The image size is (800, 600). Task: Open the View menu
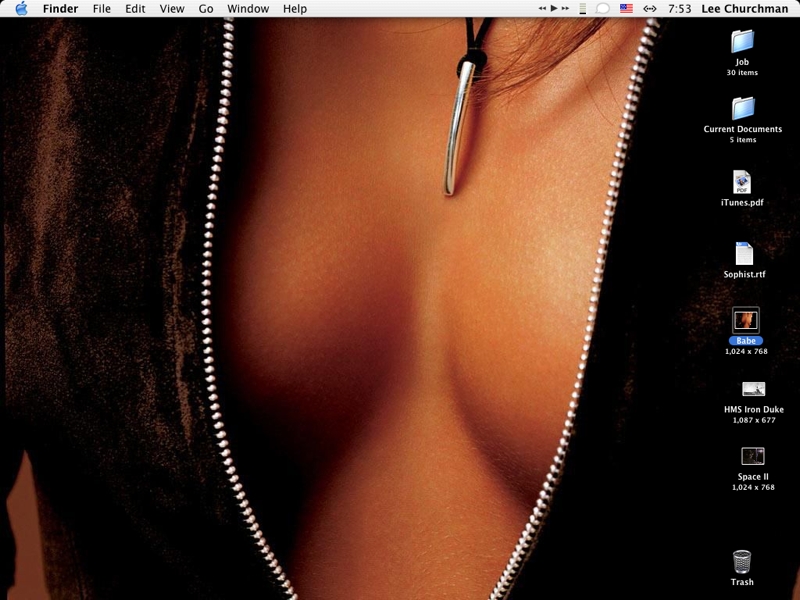(172, 9)
